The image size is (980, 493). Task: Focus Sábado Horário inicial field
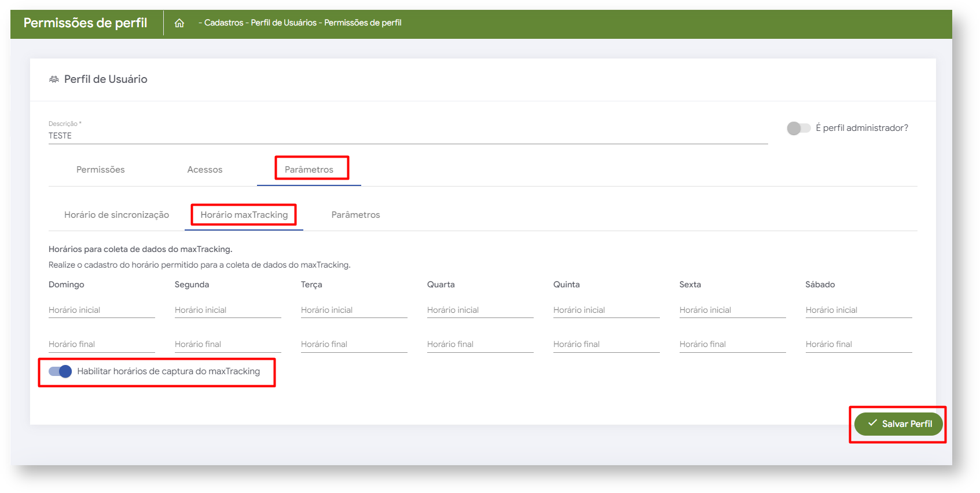858,311
